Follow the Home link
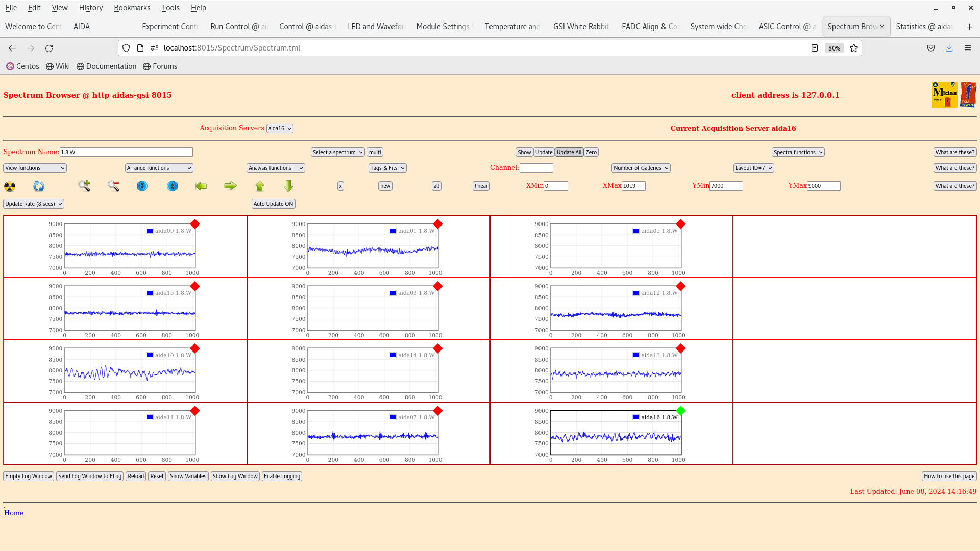 point(14,513)
